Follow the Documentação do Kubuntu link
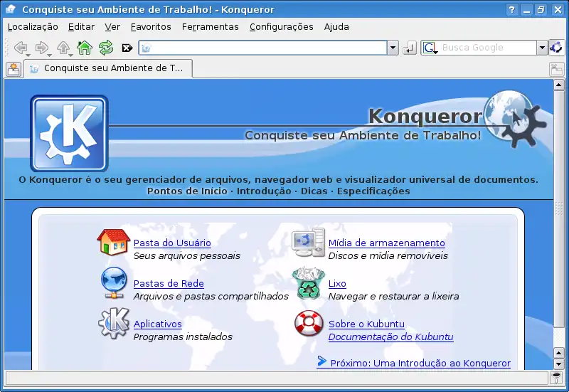The image size is (569, 392). 390,337
